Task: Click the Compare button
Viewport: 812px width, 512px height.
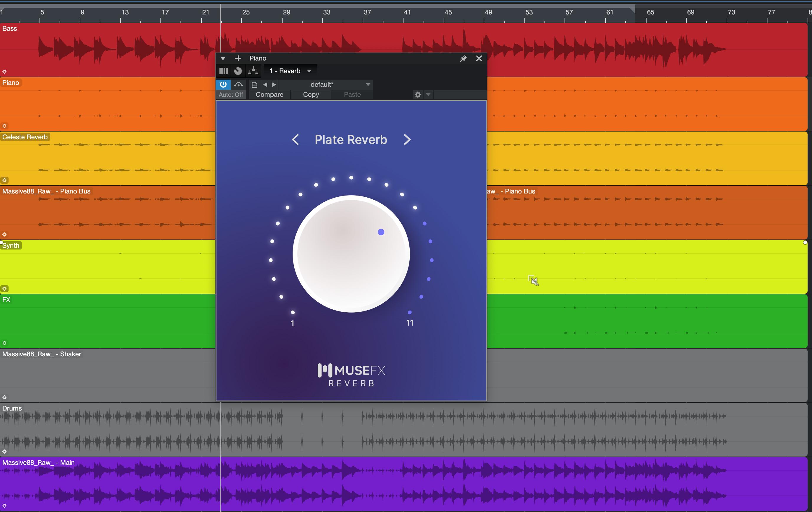Action: [x=269, y=94]
